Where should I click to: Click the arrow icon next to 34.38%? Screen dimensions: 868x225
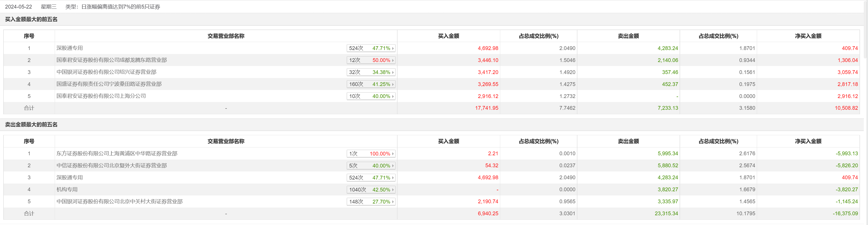click(393, 72)
